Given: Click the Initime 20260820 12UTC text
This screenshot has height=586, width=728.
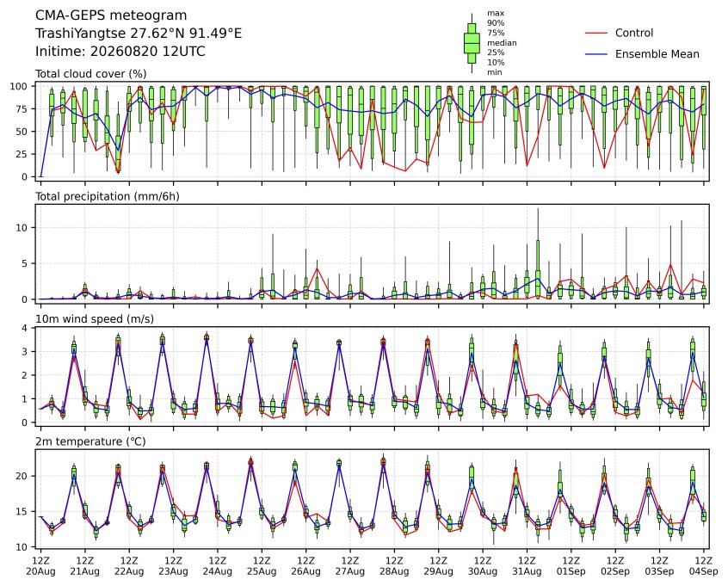Looking at the screenshot, I should tap(120, 51).
